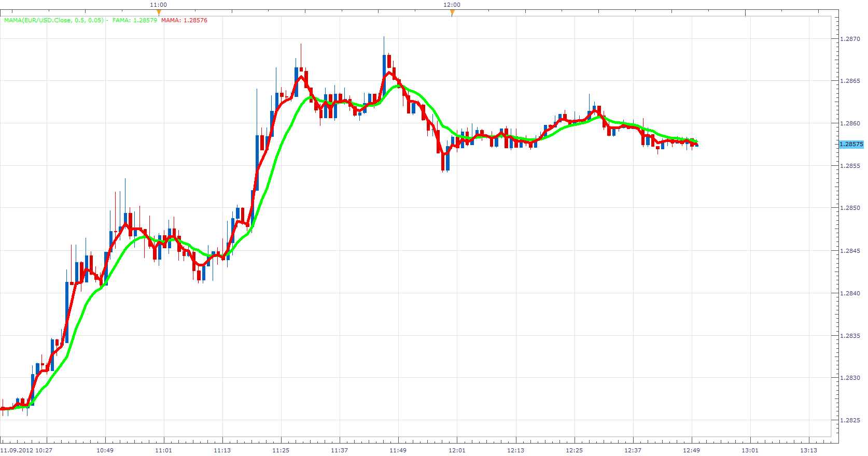Click the 11:49 time axis label
This screenshot has height=456, width=868.
(398, 450)
